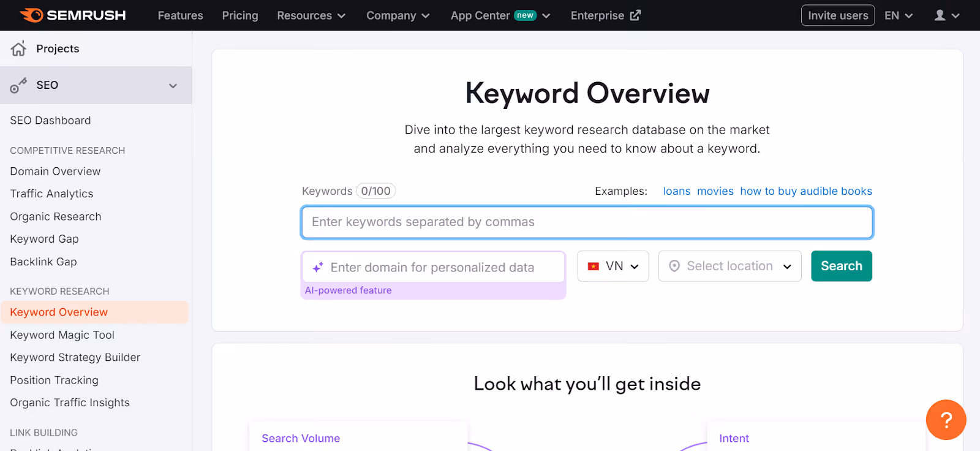The width and height of the screenshot is (980, 451).
Task: Click the Intent card title
Action: point(734,438)
